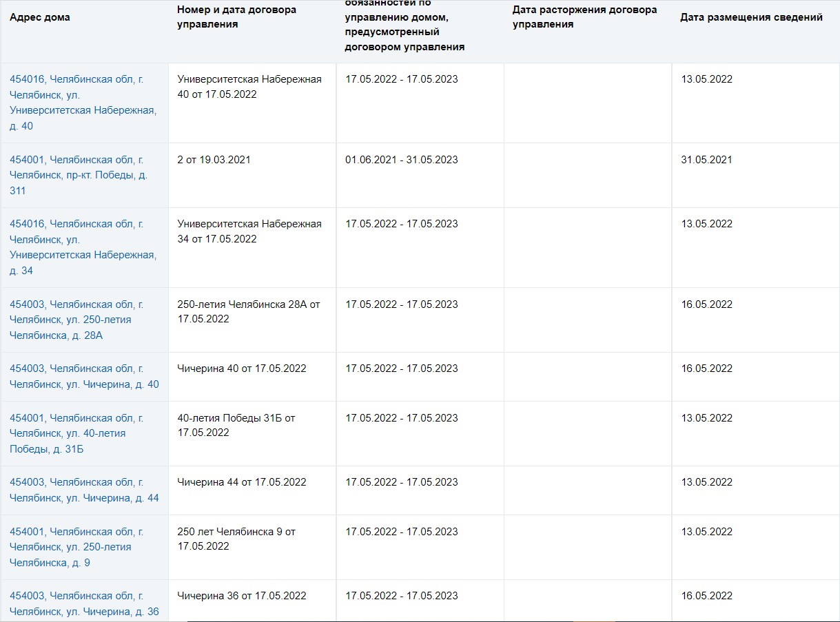Screen dimensions: 840x622
Task: Click column header Адрес дома
Action: coord(40,17)
